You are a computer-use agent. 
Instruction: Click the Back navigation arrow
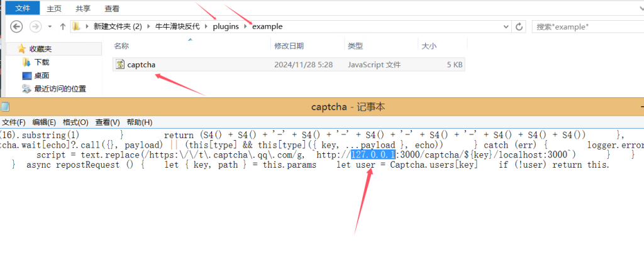[x=17, y=26]
